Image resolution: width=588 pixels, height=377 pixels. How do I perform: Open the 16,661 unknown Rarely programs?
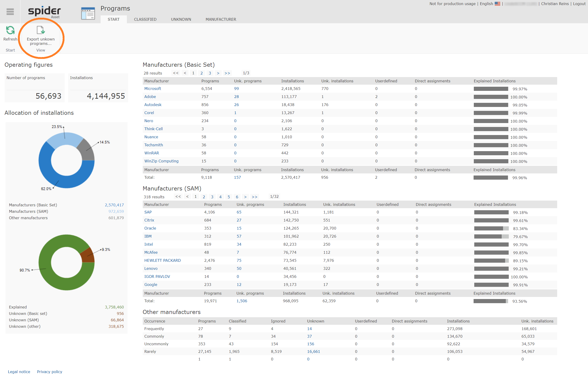(314, 351)
